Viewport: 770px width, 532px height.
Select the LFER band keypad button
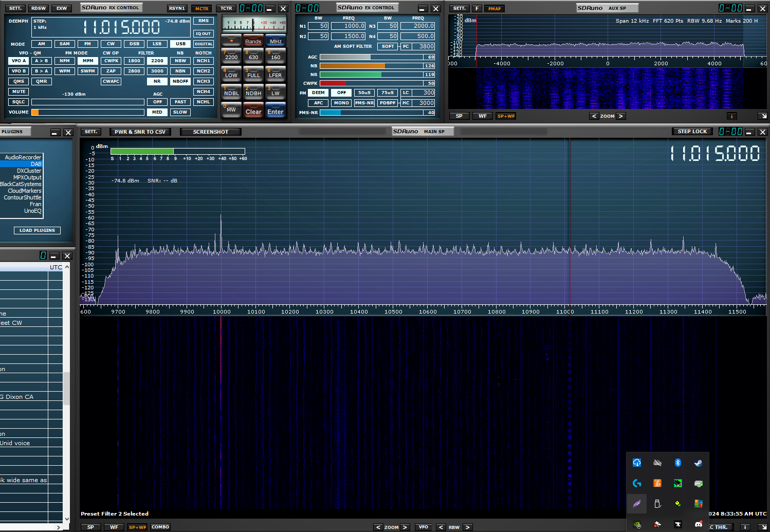(x=276, y=74)
